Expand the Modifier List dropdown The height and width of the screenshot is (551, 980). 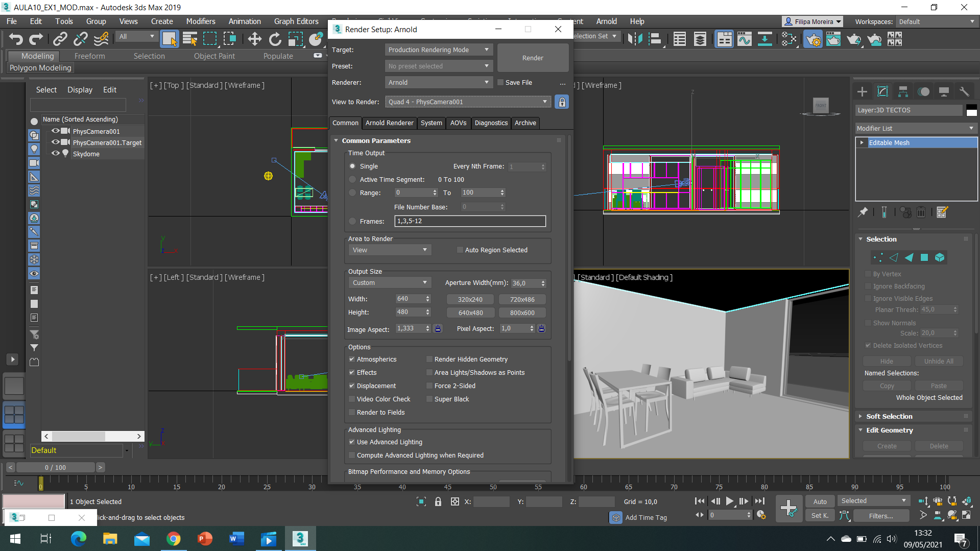pyautogui.click(x=916, y=128)
